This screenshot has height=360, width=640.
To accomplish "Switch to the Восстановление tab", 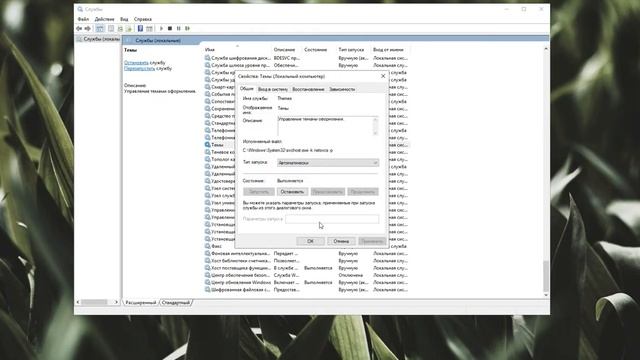I will [x=308, y=89].
